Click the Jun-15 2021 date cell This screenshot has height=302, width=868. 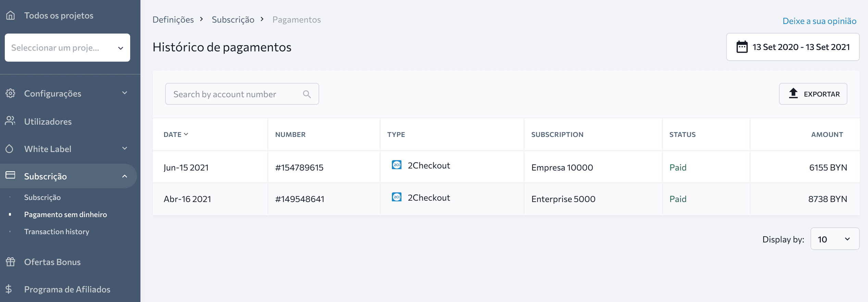point(186,167)
